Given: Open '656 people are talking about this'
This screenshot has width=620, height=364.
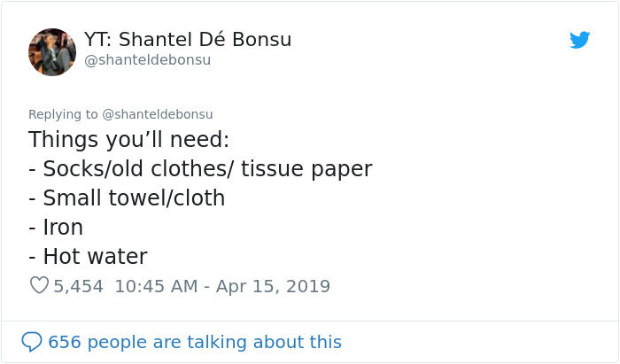Looking at the screenshot, I should [x=195, y=341].
